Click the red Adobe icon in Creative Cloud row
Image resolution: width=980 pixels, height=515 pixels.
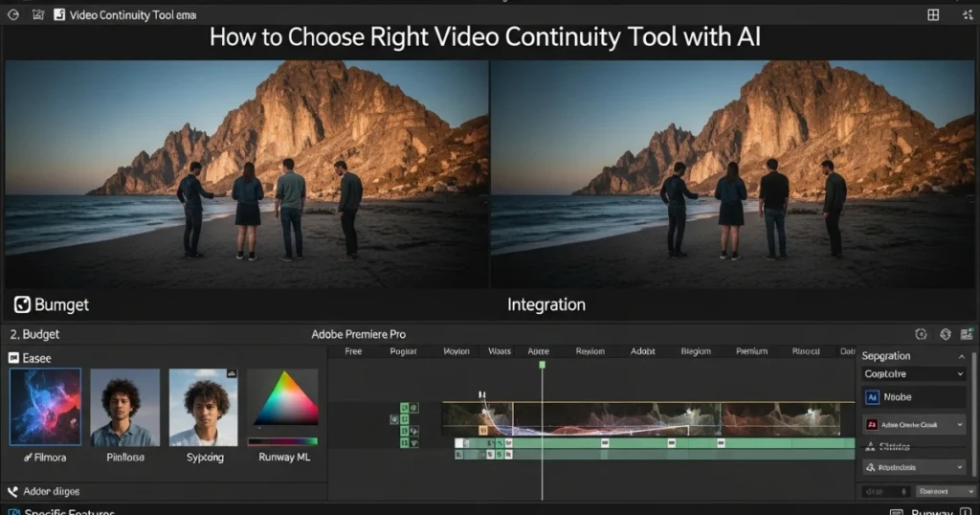click(872, 424)
